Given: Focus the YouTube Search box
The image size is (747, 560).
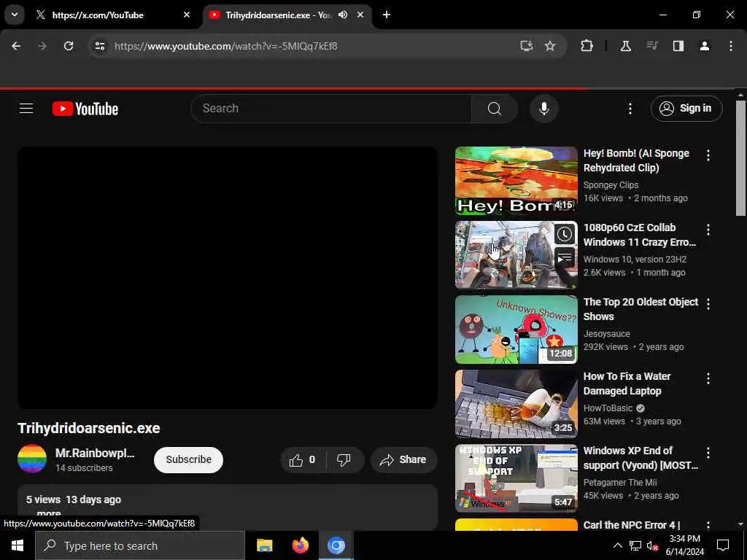Looking at the screenshot, I should point(331,109).
